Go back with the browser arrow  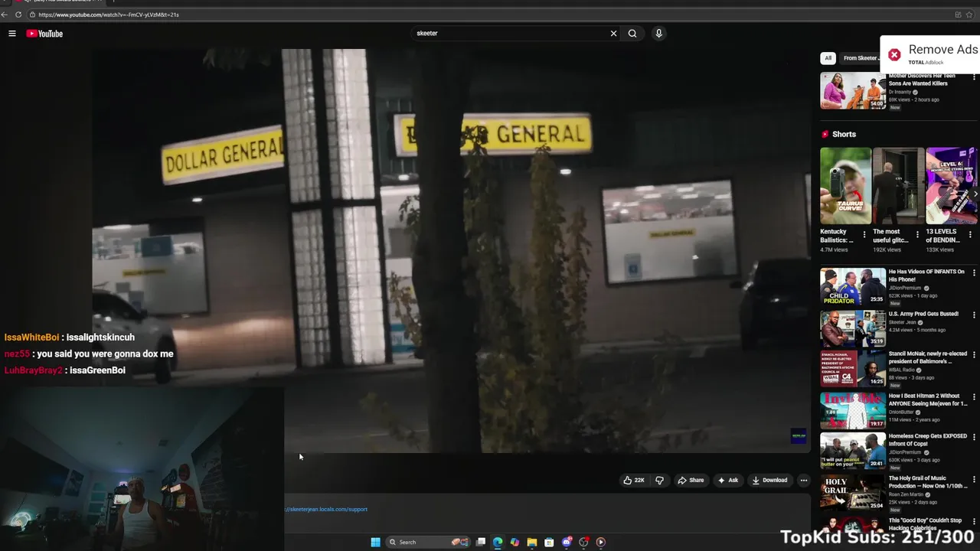tap(5, 15)
